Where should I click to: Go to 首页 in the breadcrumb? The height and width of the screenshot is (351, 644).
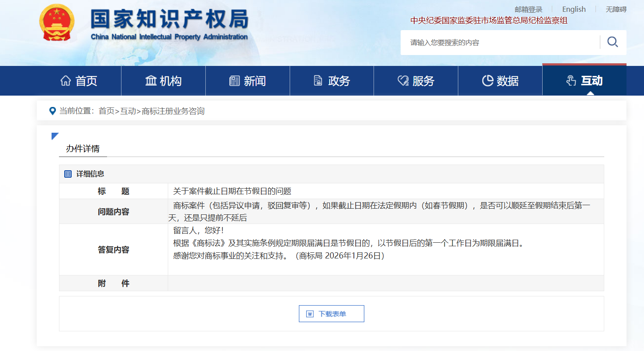pos(106,111)
